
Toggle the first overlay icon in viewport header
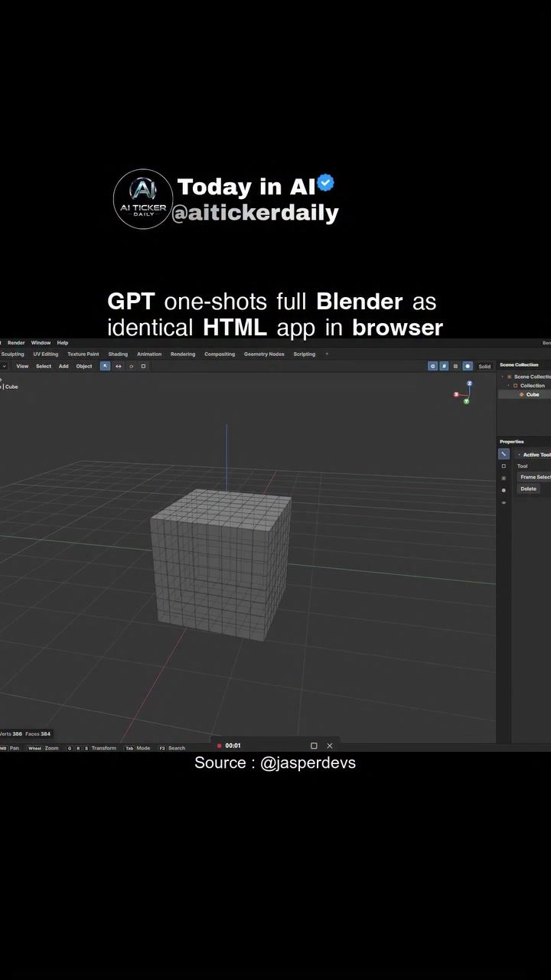432,366
